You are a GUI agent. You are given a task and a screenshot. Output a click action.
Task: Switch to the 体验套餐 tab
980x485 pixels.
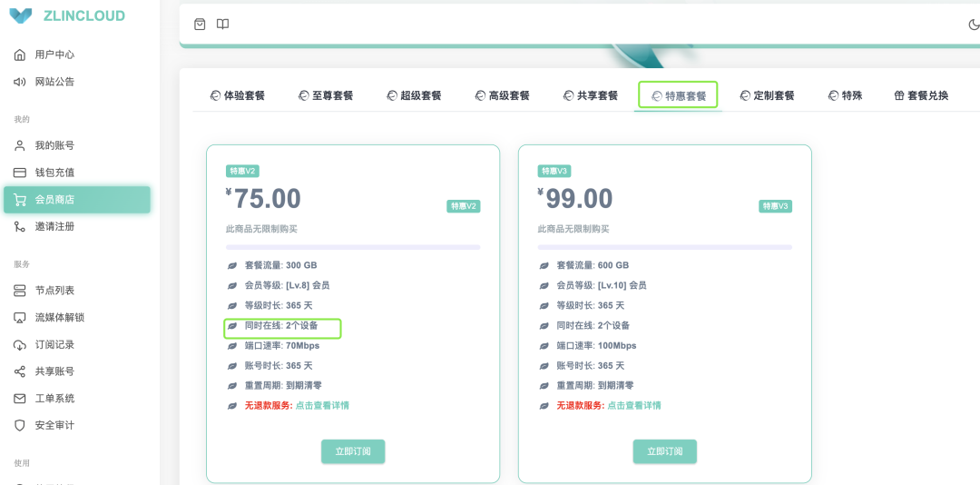[x=238, y=95]
